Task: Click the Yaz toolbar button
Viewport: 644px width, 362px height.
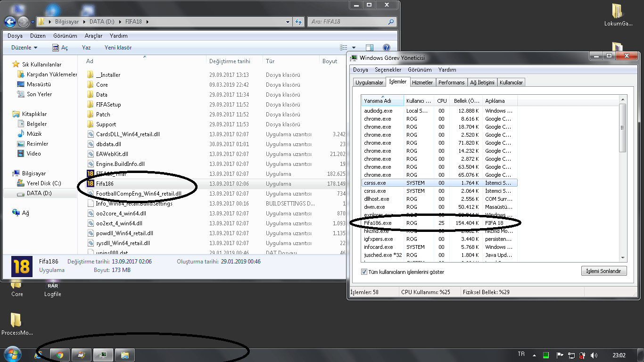Action: click(86, 48)
